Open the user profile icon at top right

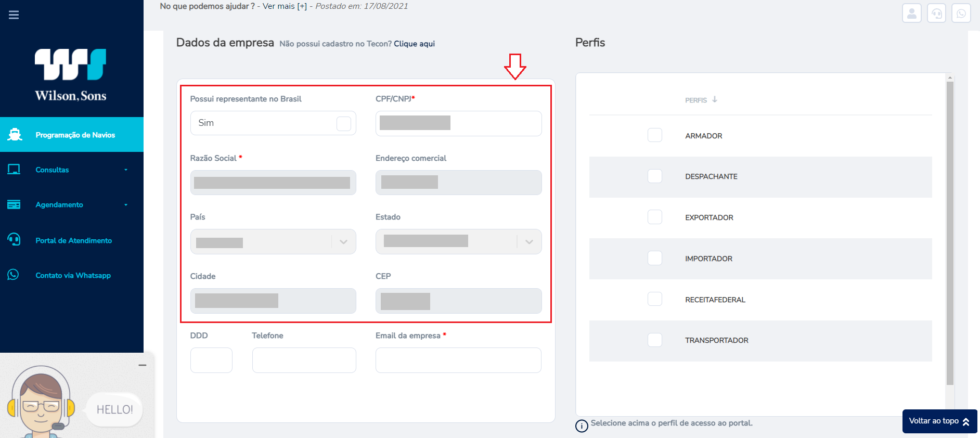click(x=911, y=14)
